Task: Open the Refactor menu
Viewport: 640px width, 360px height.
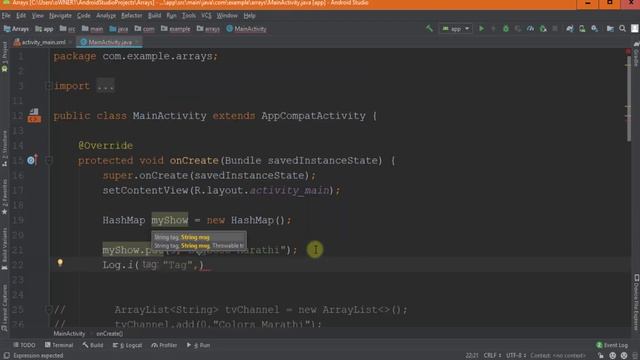Action: (x=131, y=16)
